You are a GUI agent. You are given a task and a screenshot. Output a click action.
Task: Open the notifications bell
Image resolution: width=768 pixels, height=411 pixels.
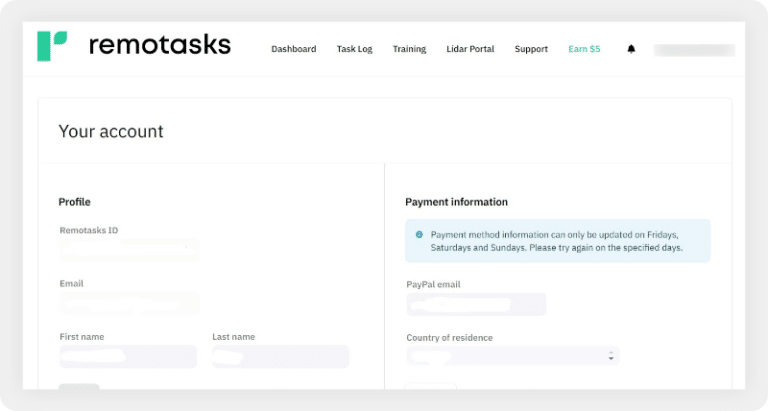click(x=631, y=49)
